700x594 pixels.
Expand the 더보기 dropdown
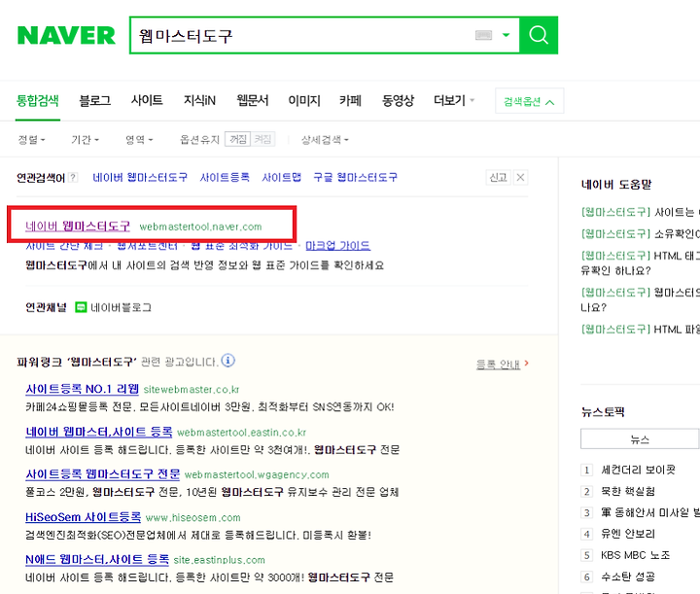[x=454, y=101]
